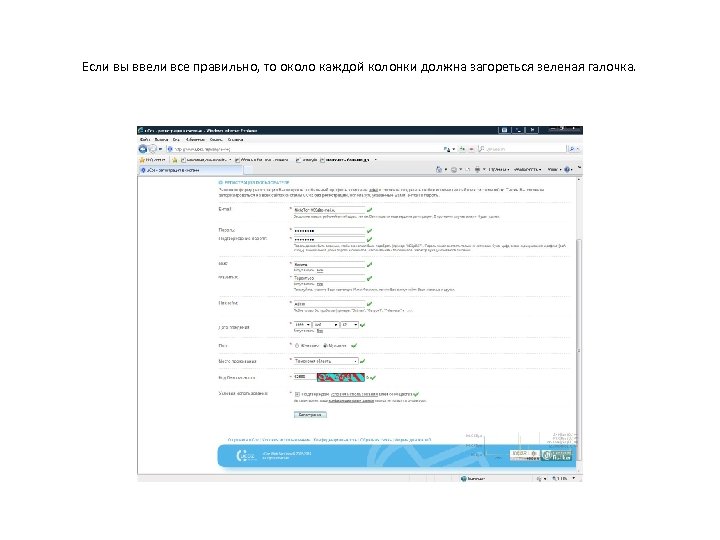720x540 pixels.
Task: Open the Безопасность command bar dropdown
Action: click(x=527, y=169)
